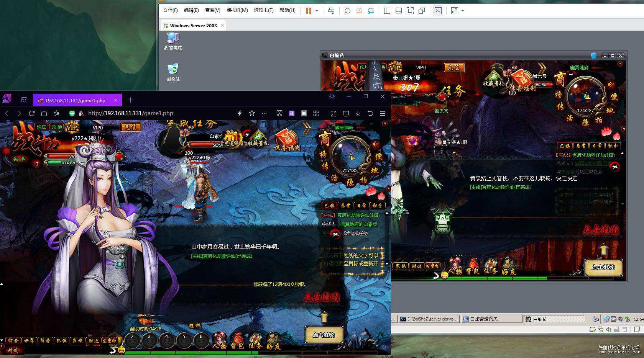Viewport: 644px width, 358px height.
Task: Select 悬赏 quest tab in browser game
Action: coord(345,206)
